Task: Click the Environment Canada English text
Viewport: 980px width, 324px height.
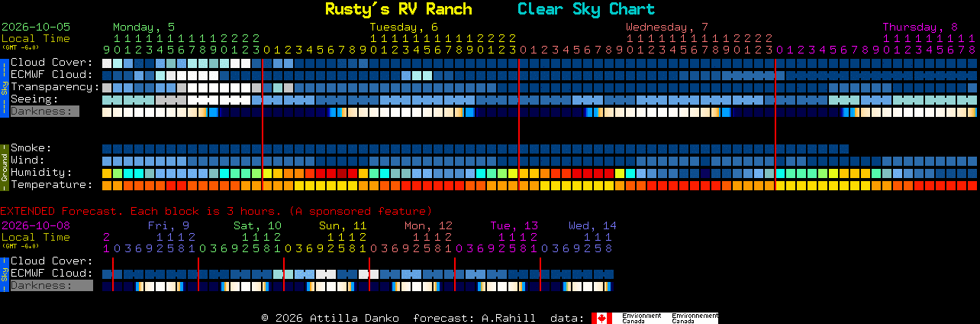Action: click(x=641, y=318)
